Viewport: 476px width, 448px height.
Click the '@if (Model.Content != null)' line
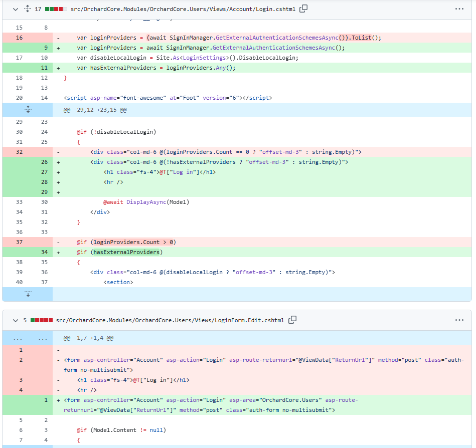point(121,430)
